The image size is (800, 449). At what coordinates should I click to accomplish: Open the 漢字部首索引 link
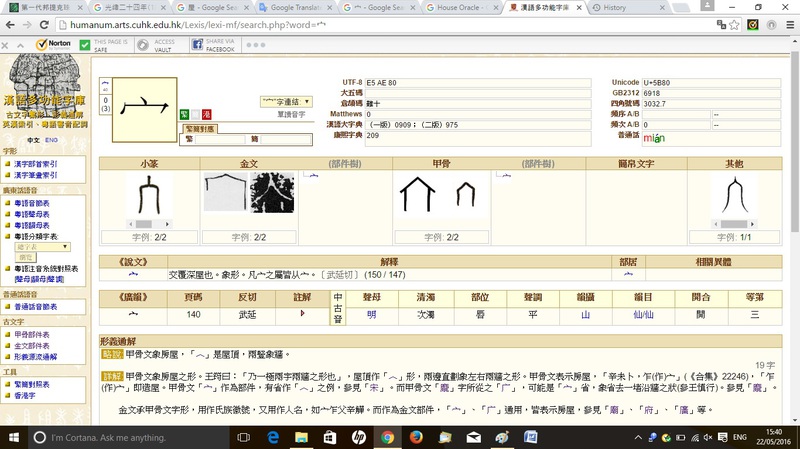pyautogui.click(x=35, y=163)
